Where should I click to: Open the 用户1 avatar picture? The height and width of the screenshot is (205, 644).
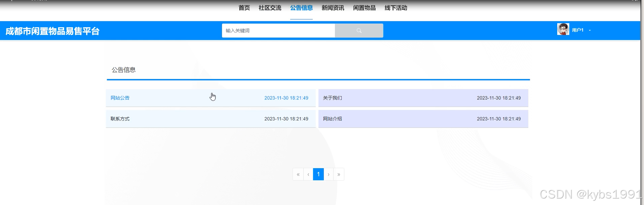pos(563,29)
